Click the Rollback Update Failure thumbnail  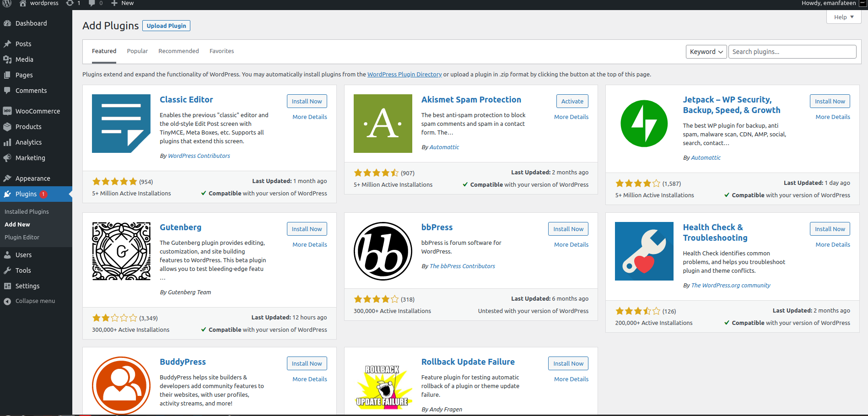click(383, 386)
